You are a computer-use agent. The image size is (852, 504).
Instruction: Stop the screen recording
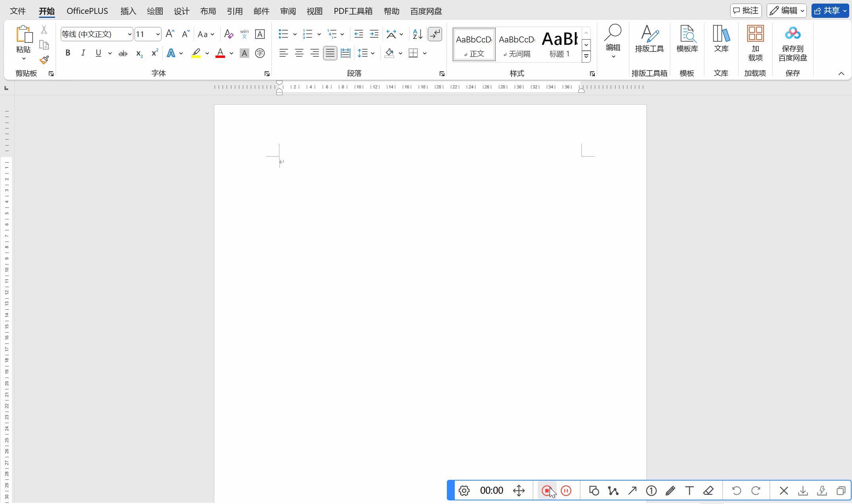coord(547,491)
